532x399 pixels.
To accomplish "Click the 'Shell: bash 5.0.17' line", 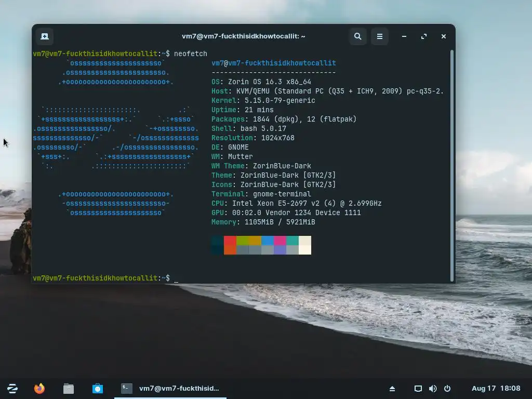I will tap(249, 129).
